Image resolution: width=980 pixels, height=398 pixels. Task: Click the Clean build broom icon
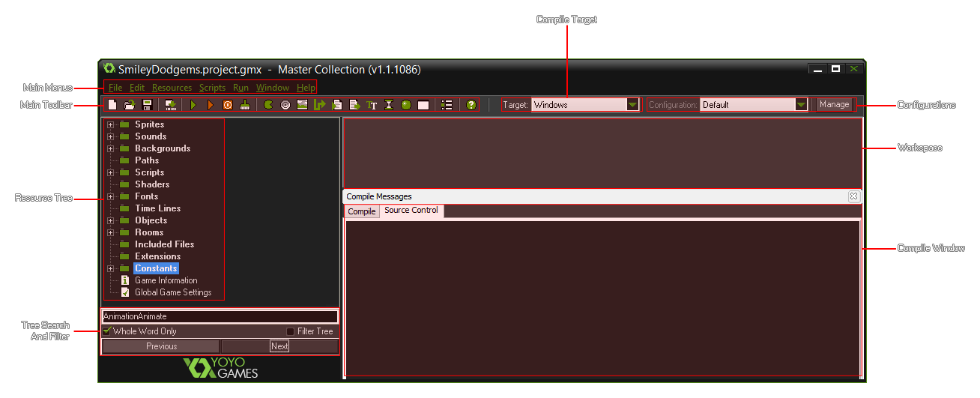coord(245,105)
